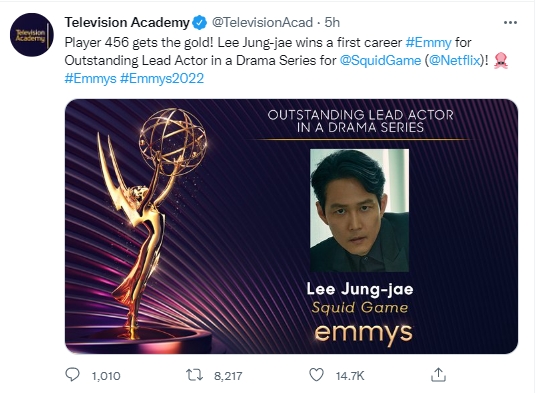This screenshot has width=538, height=393.
Task: View the 1,010 replies count
Action: point(106,376)
